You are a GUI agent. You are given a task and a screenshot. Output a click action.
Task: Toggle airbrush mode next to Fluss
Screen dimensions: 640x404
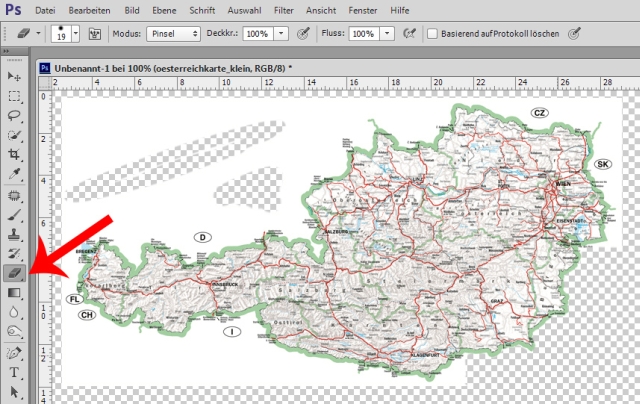[408, 33]
